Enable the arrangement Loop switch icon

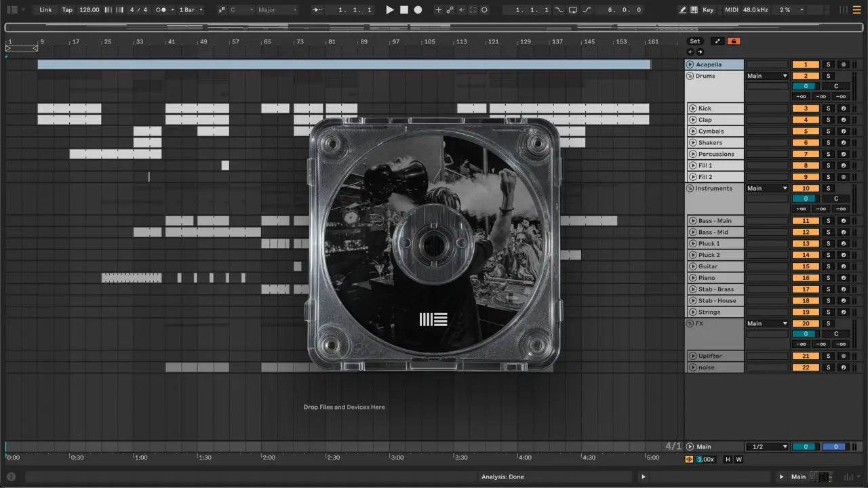click(573, 10)
